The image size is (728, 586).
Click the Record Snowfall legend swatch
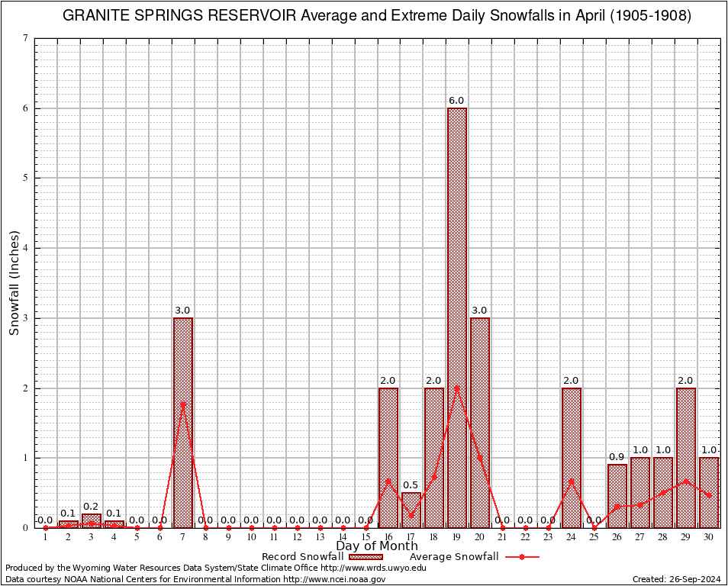(x=366, y=557)
